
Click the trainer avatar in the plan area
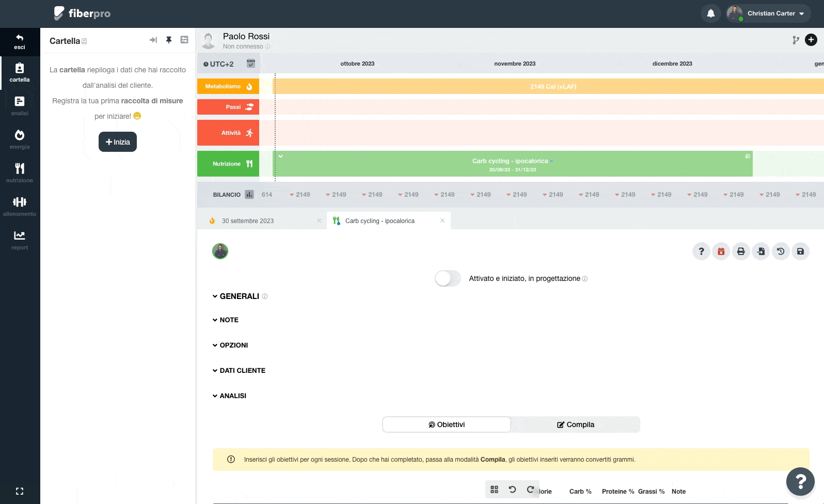pos(220,251)
